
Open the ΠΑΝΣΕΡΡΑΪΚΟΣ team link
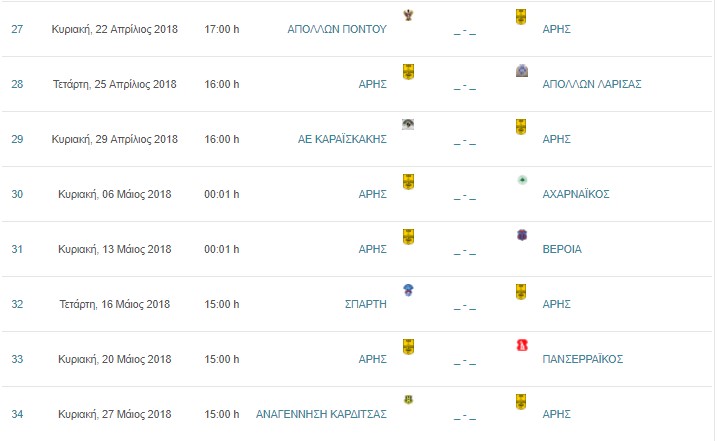(583, 359)
